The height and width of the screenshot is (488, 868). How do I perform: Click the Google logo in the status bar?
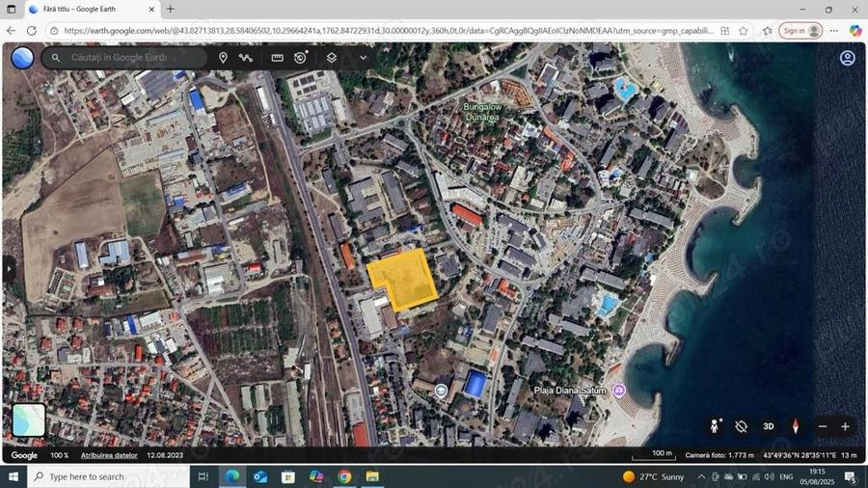(24, 455)
